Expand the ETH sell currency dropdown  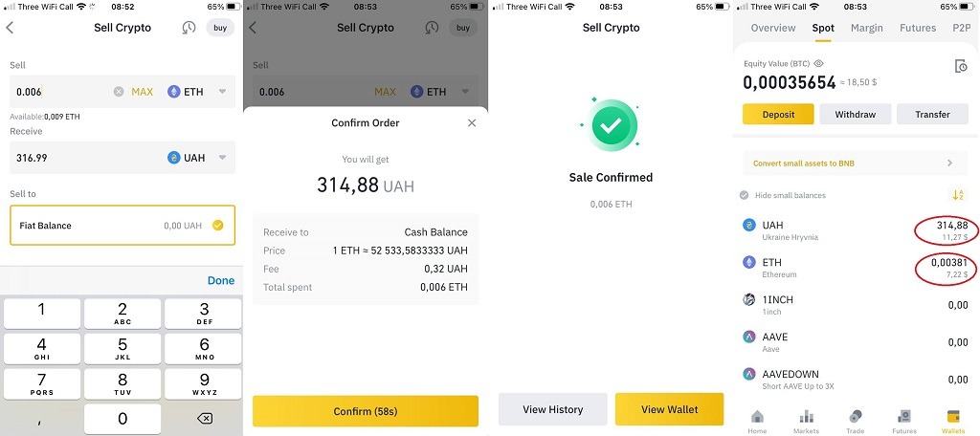(222, 92)
